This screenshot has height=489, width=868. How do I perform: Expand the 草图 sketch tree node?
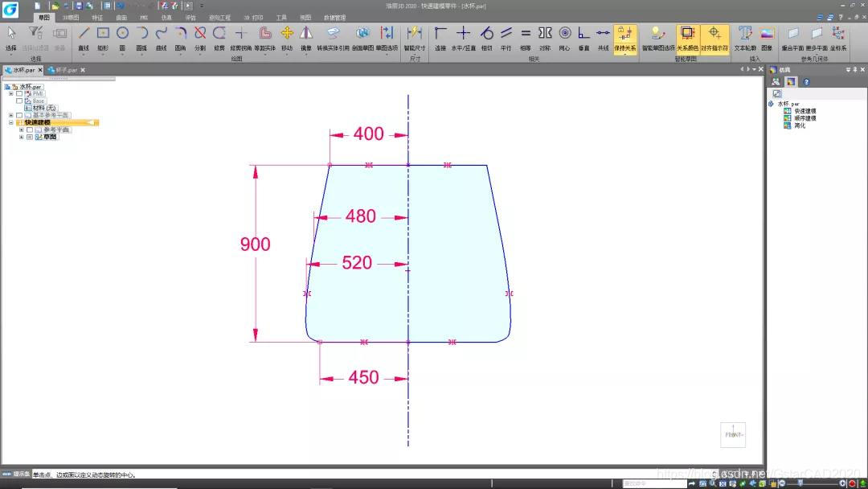pyautogui.click(x=22, y=137)
